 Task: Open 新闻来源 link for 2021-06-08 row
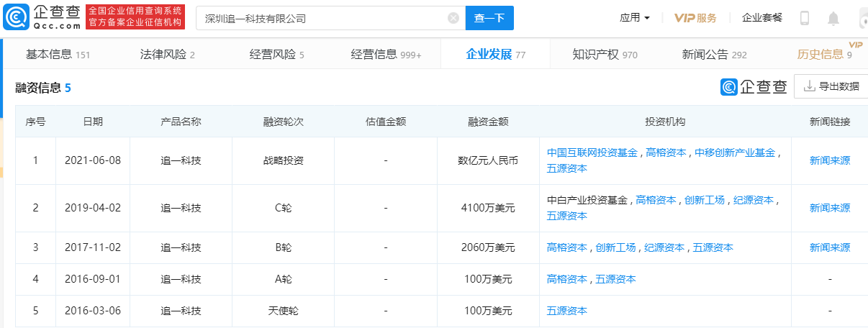point(830,160)
